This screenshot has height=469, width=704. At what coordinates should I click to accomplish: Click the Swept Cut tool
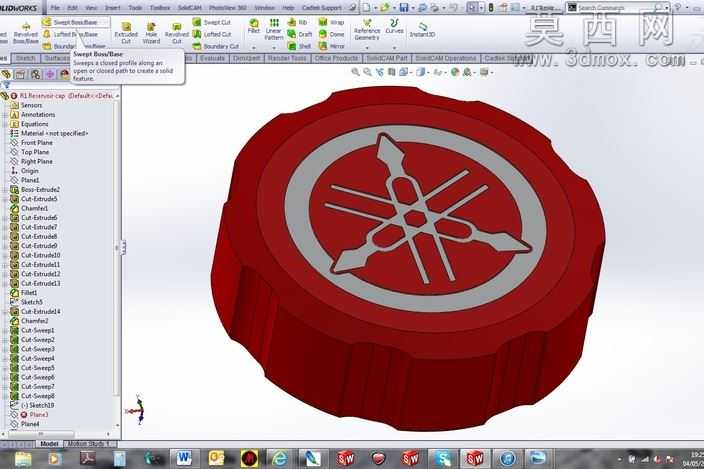click(x=211, y=22)
